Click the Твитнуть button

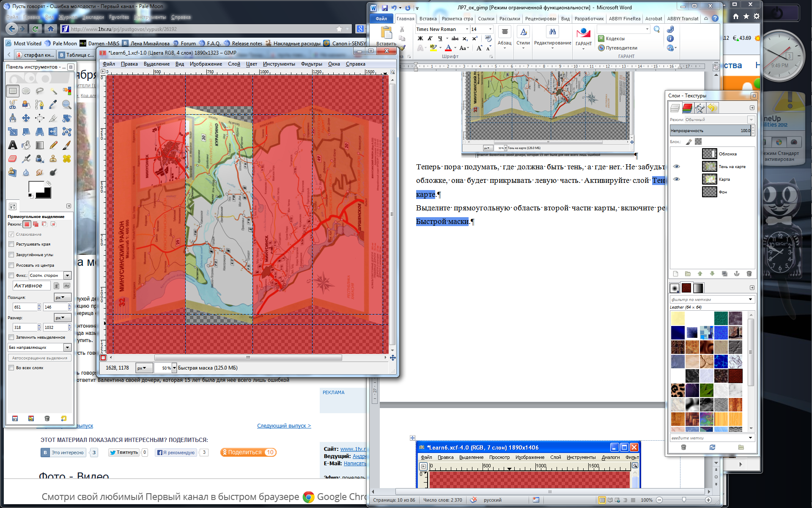pyautogui.click(x=124, y=452)
